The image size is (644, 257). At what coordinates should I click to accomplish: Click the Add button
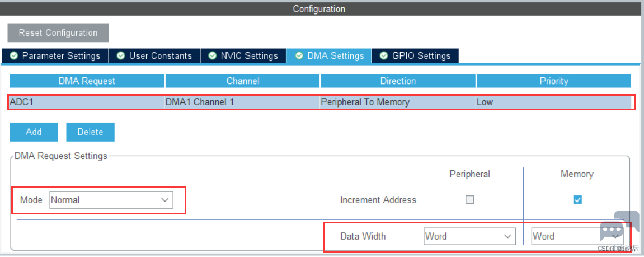34,132
